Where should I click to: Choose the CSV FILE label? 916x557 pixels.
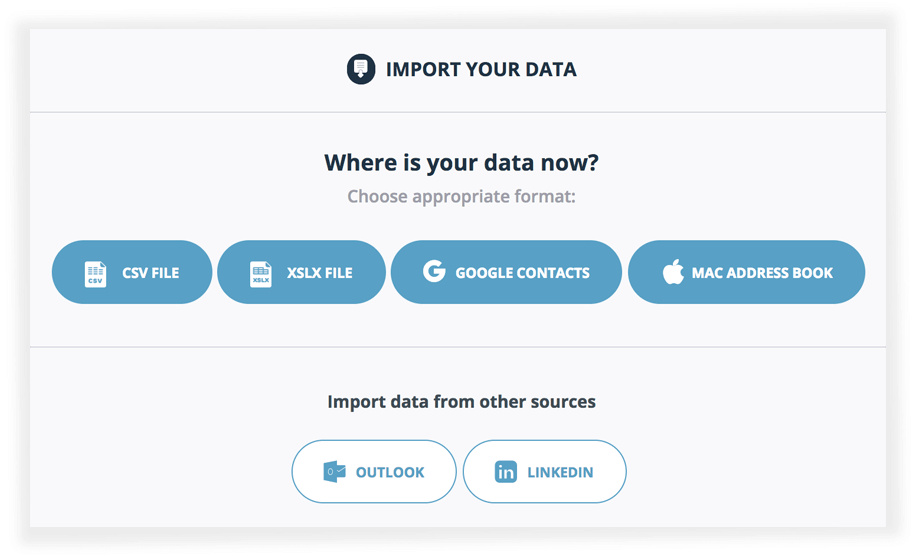(x=151, y=272)
